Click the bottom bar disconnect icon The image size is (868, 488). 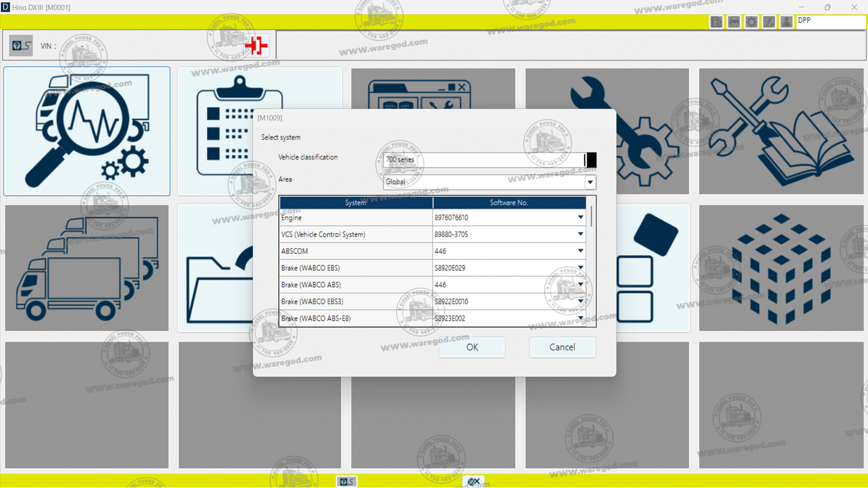[x=473, y=481]
